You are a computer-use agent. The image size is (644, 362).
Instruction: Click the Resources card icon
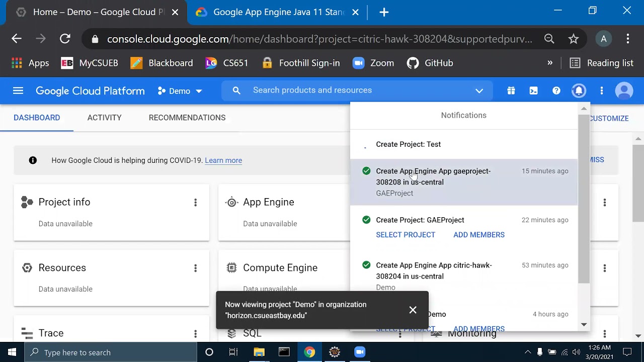click(x=27, y=267)
